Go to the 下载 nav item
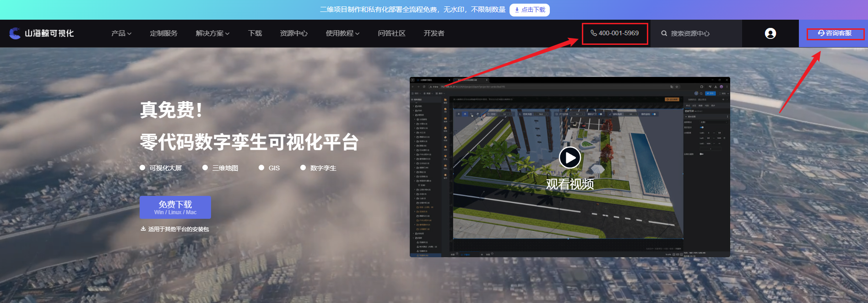 255,33
